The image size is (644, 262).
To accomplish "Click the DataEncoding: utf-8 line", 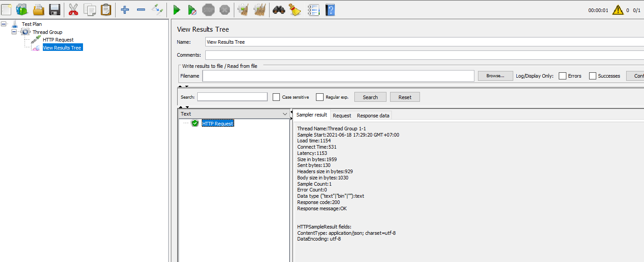I will [x=319, y=239].
